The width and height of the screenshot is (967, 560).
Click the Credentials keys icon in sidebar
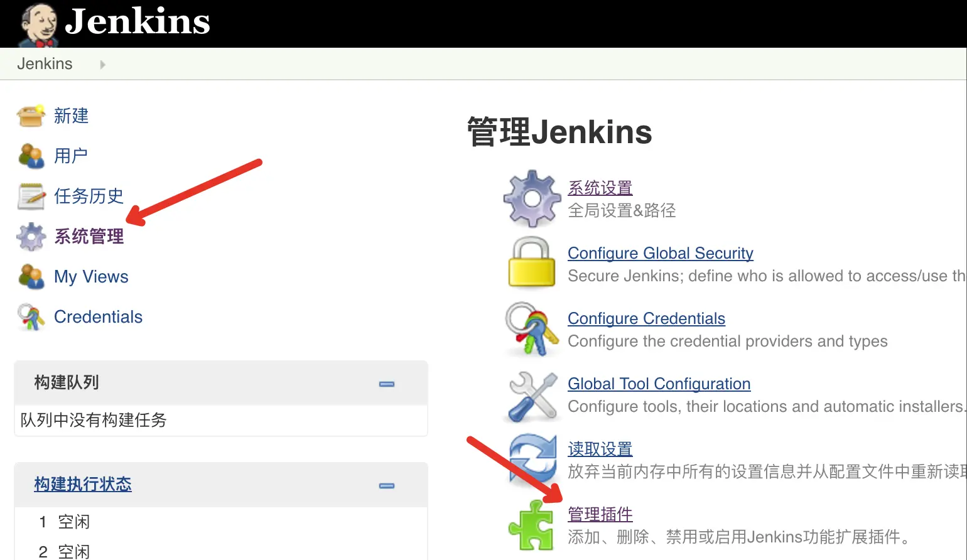31,317
